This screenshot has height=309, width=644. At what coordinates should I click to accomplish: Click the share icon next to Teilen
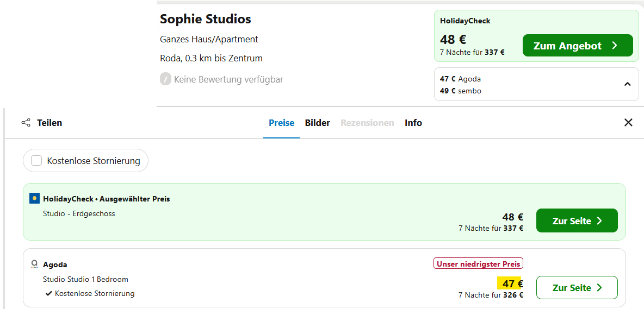click(x=26, y=123)
